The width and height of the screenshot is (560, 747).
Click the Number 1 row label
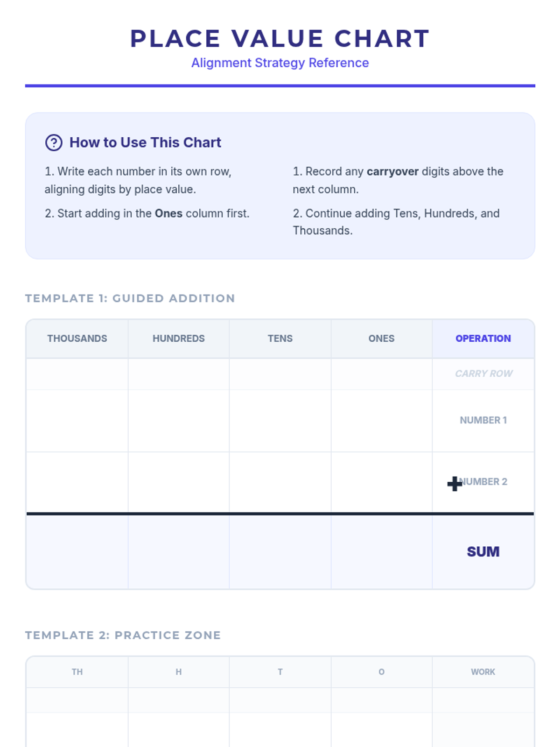tap(483, 420)
